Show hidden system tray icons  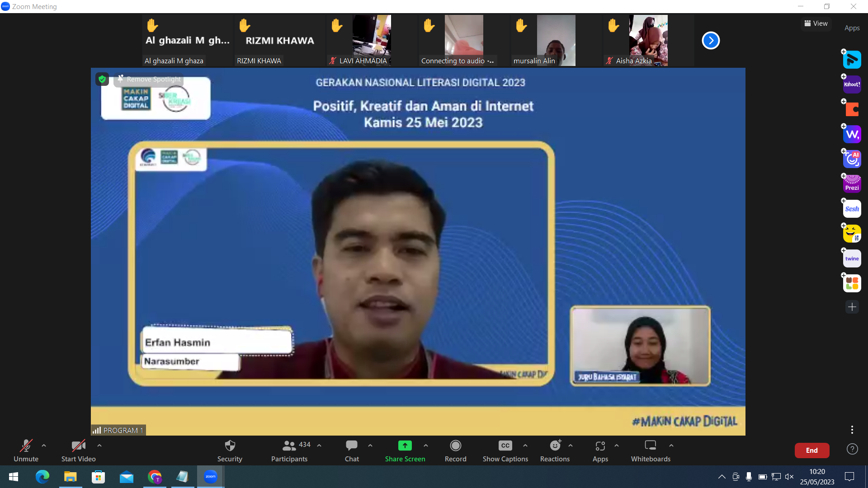point(722,477)
